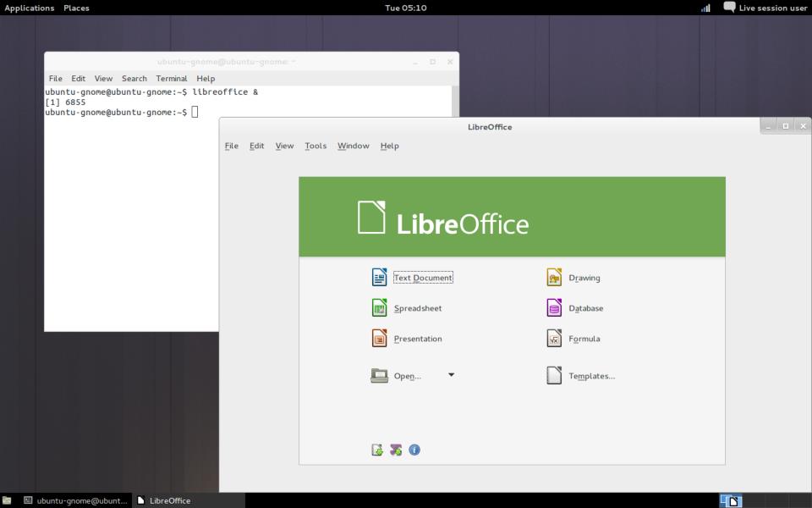The height and width of the screenshot is (508, 812).
Task: Open the LibreOffice View menu
Action: (285, 146)
